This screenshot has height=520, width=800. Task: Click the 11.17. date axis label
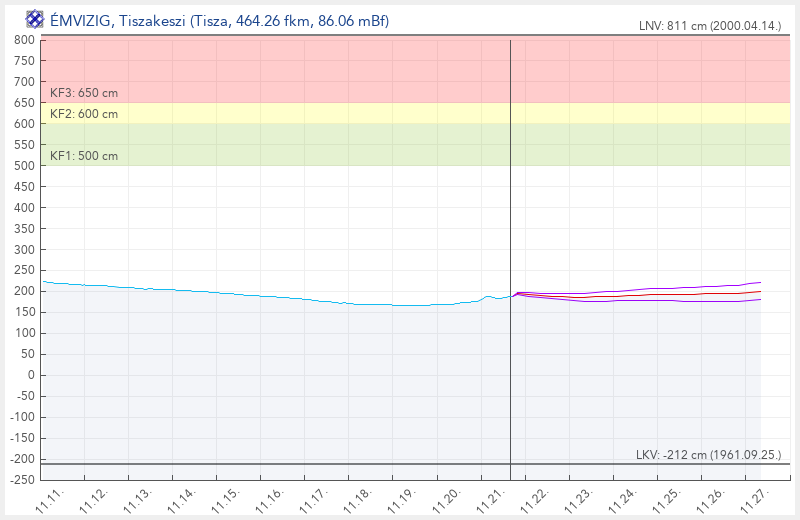tap(314, 498)
